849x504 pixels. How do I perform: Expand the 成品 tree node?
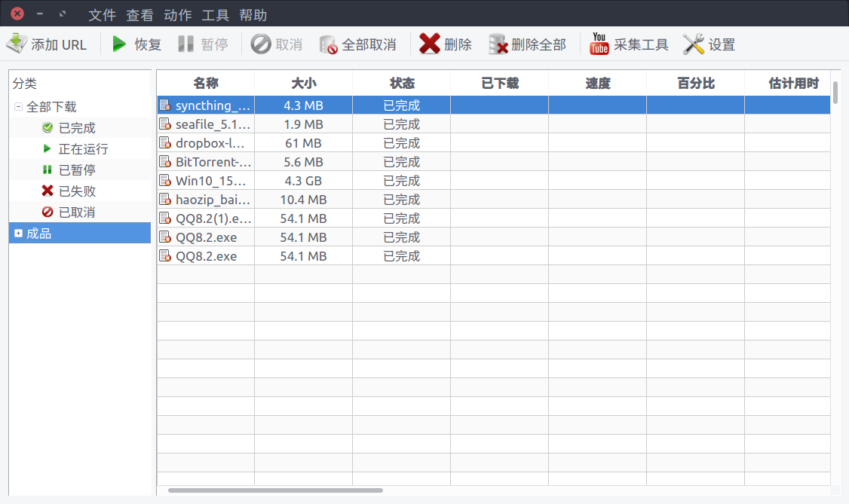pos(18,233)
